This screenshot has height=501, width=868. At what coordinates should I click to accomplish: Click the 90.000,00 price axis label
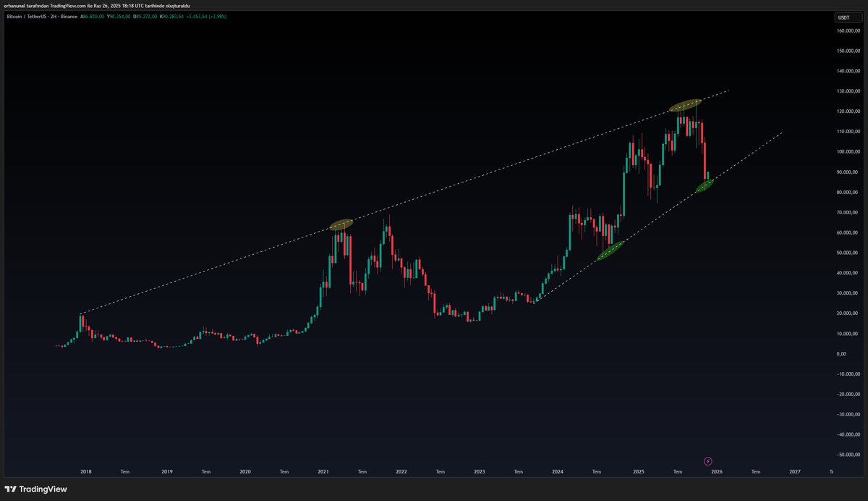pyautogui.click(x=848, y=172)
